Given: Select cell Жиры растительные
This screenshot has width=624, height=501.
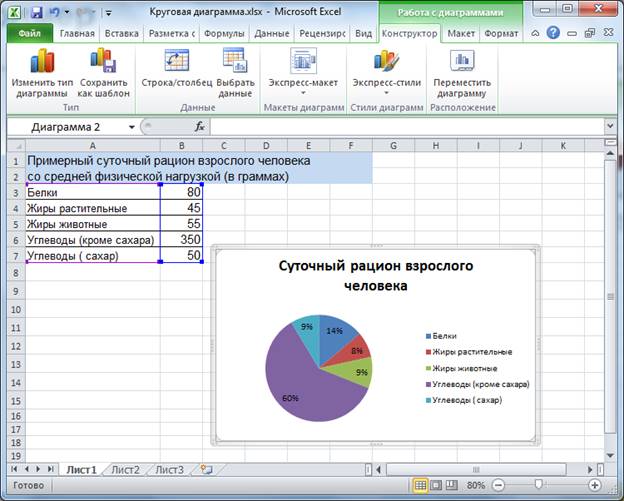Looking at the screenshot, I should pyautogui.click(x=93, y=208).
